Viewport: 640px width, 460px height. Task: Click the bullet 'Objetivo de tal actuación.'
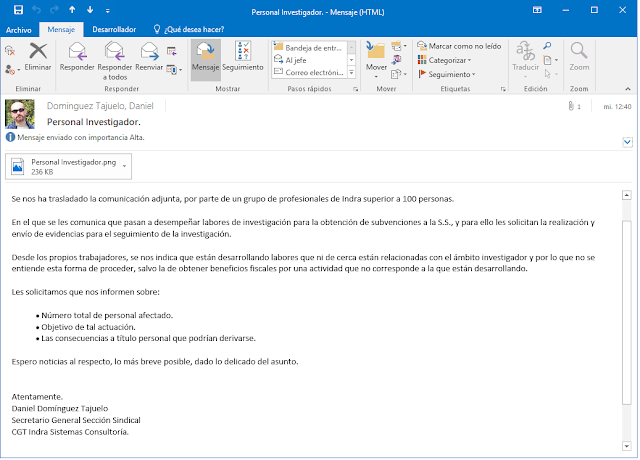(88, 327)
